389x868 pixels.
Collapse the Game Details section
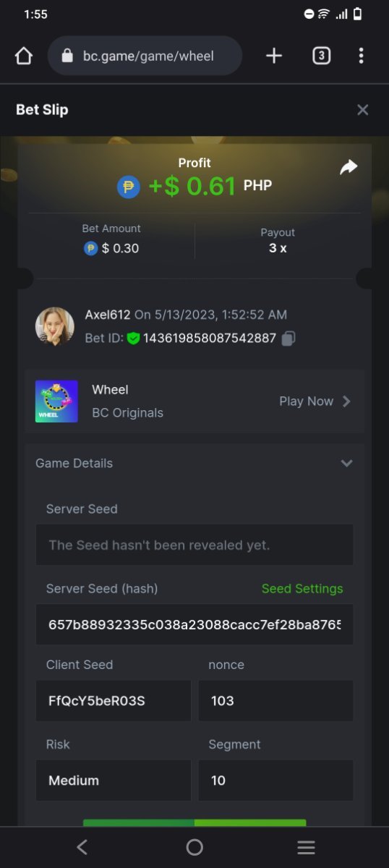347,463
